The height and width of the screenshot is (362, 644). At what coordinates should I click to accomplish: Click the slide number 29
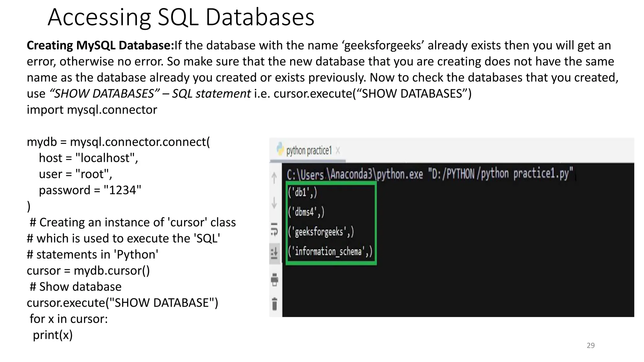click(591, 345)
